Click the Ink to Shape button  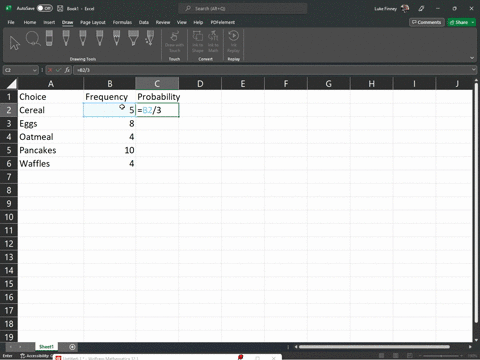click(198, 42)
